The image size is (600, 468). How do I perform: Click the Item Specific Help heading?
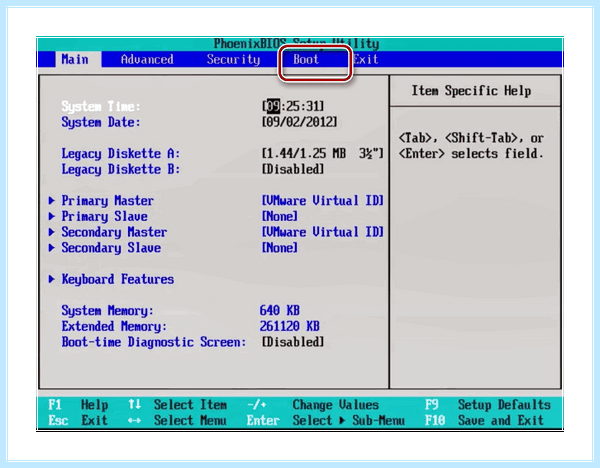tap(471, 91)
